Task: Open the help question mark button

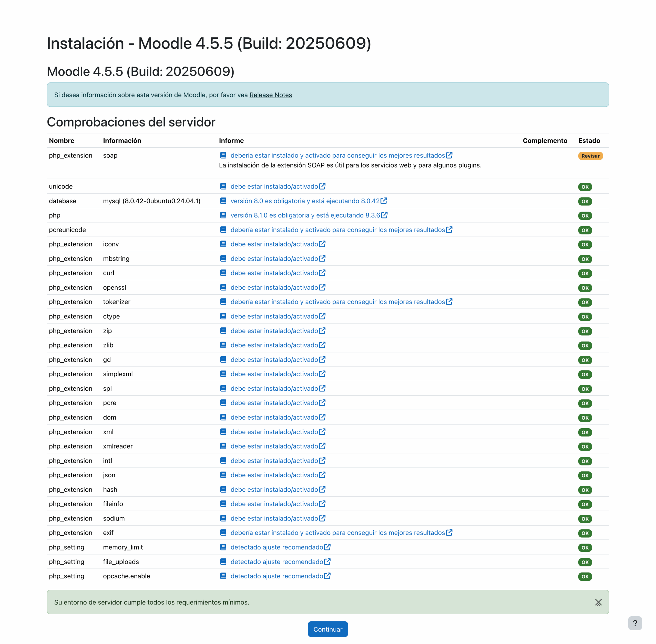Action: (635, 623)
